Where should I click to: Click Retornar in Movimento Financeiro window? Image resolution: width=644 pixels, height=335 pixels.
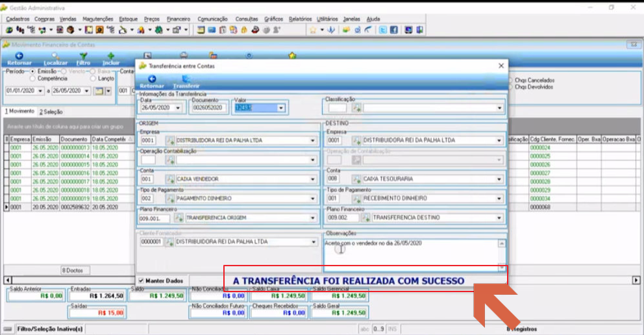19,58
